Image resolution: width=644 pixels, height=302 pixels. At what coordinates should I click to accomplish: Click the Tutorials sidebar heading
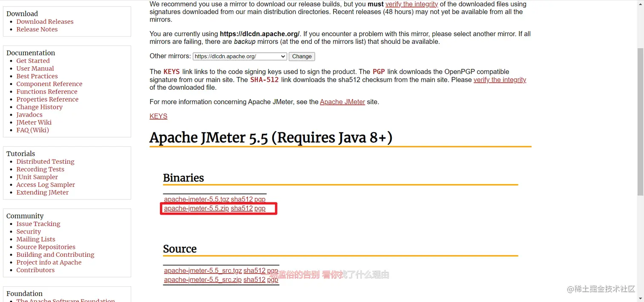click(x=21, y=154)
